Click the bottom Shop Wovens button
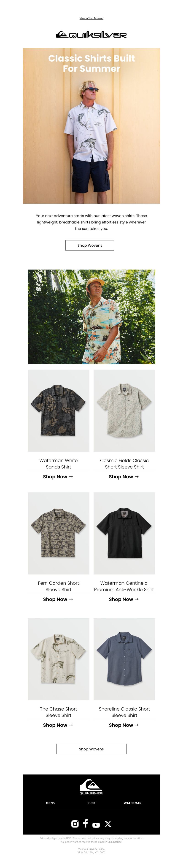This screenshot has height=868, width=183. (x=91, y=749)
